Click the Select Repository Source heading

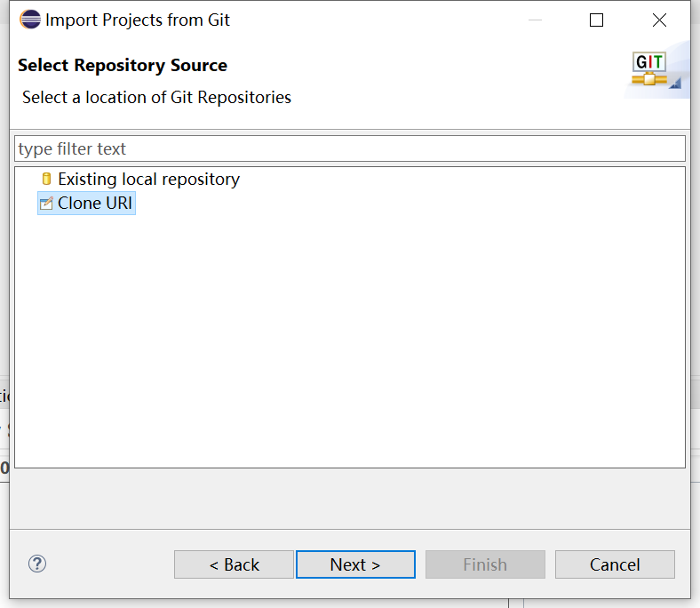pos(123,65)
